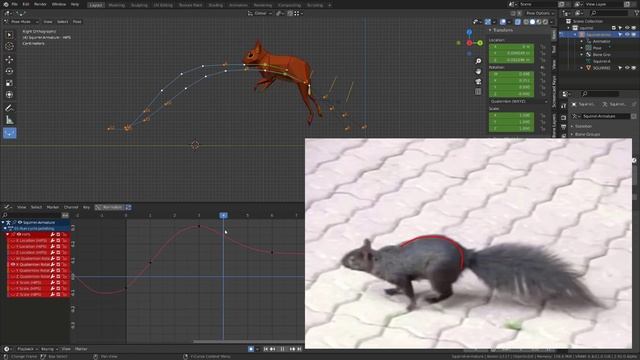
Task: Toggle viewport overlays button
Action: [503, 22]
